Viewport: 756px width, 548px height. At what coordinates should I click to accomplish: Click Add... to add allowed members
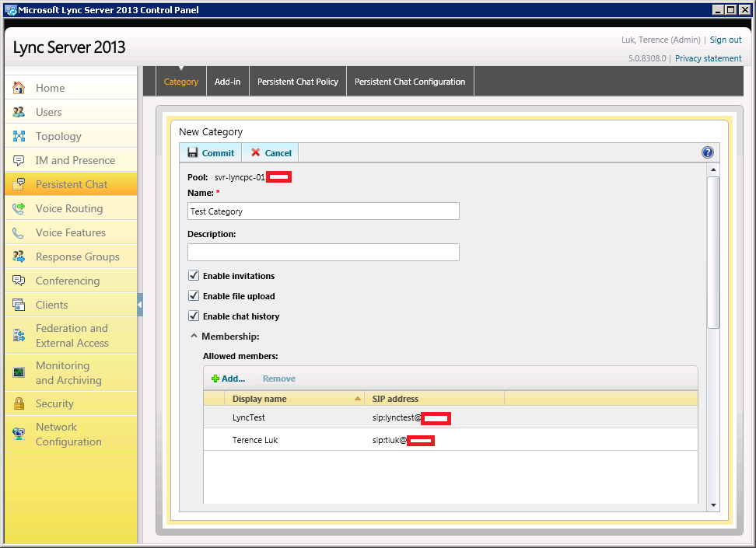(229, 379)
